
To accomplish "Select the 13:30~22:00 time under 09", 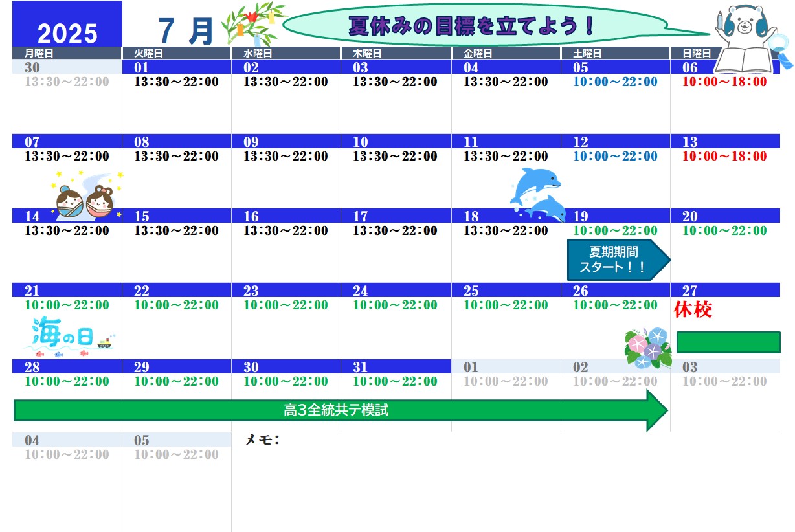I will [286, 157].
